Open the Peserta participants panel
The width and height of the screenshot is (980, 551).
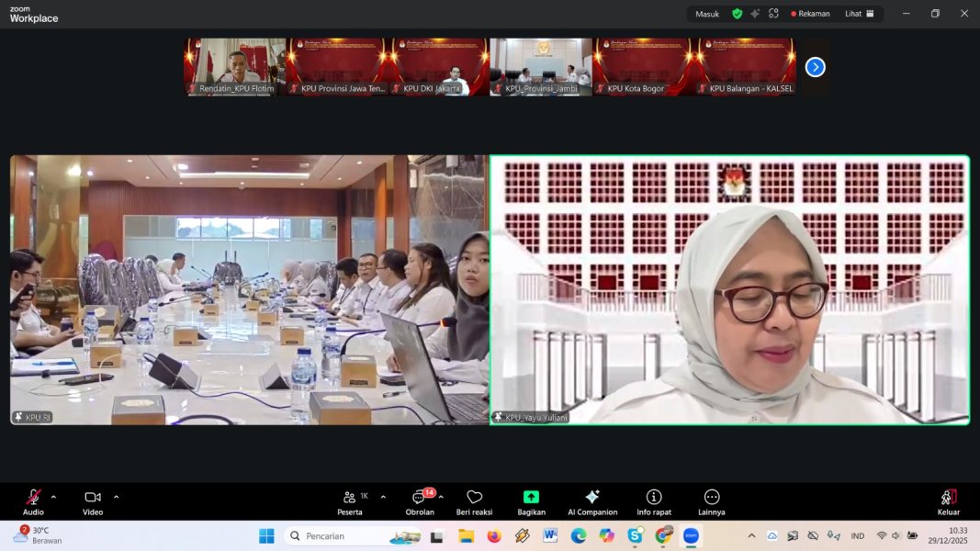point(350,499)
